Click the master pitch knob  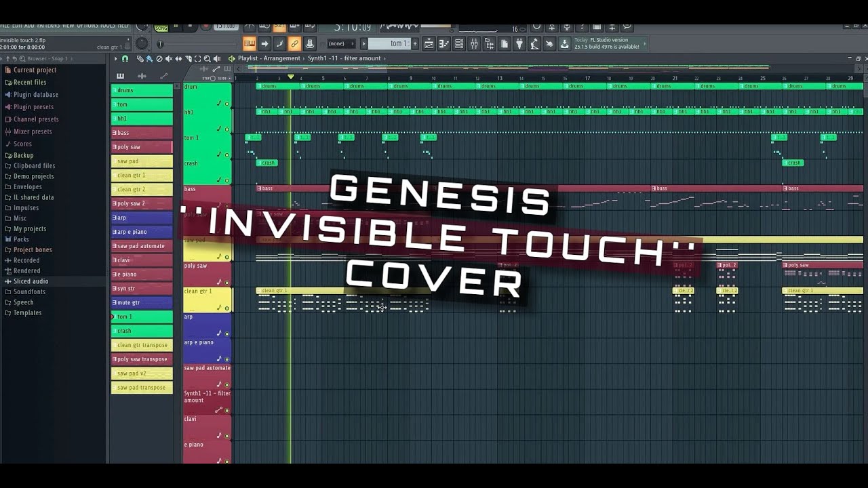coord(141,43)
